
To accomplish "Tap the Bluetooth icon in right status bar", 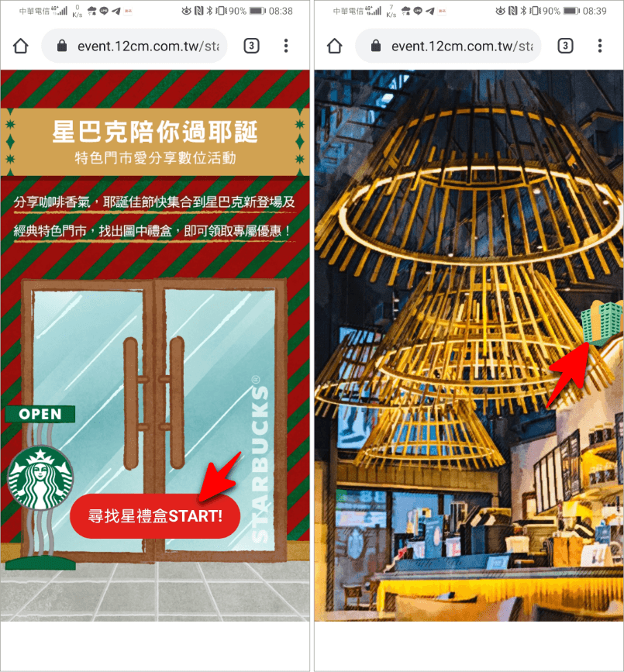I will click(x=523, y=11).
